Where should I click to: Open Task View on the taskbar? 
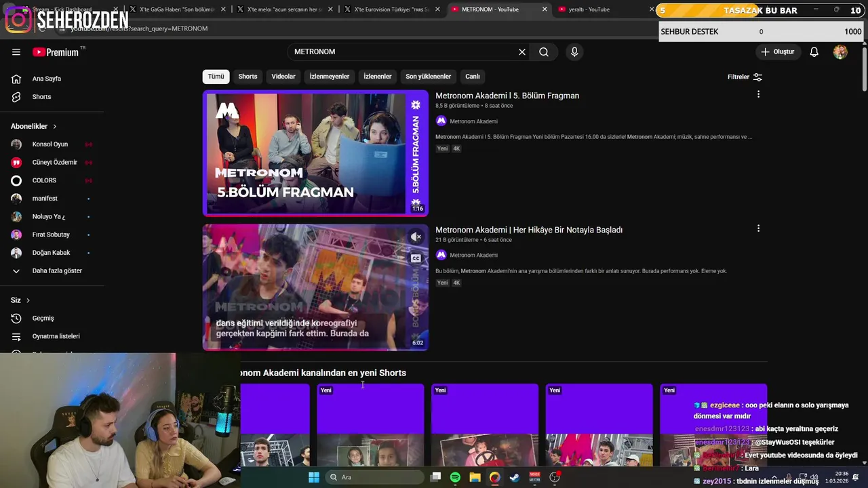[436, 477]
